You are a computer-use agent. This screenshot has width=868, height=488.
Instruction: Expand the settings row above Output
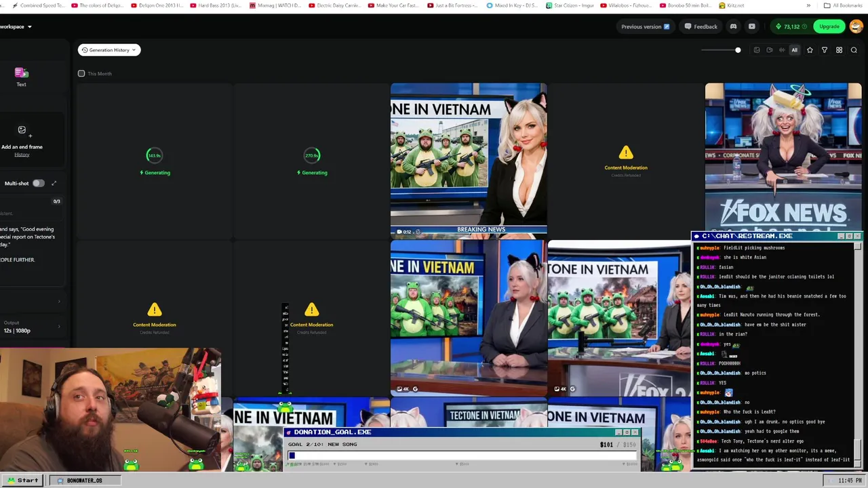pos(31,302)
